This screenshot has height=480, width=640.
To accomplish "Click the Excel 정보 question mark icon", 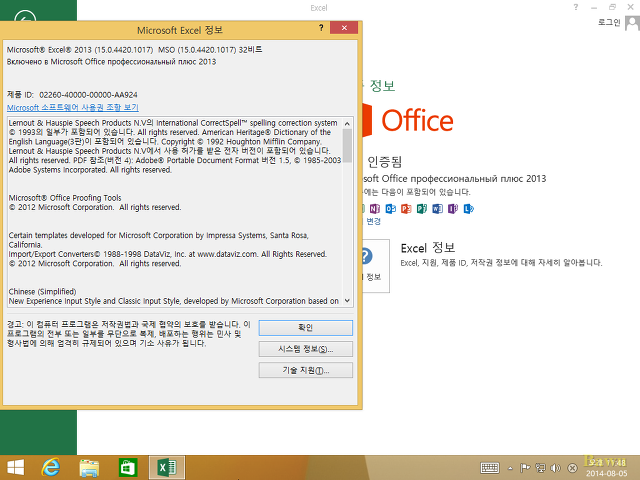I will [x=367, y=256].
